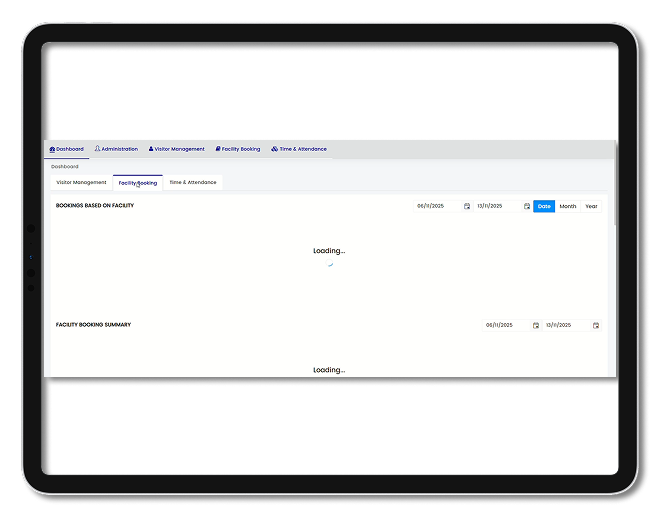Open Visitor Management in top navigation
Screen dimensions: 660x520
coord(176,149)
